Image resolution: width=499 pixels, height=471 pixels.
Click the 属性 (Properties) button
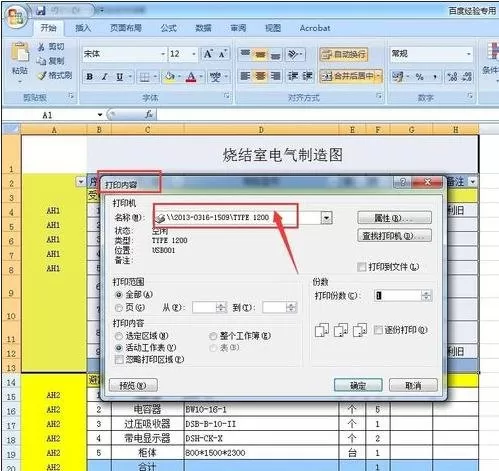394,218
